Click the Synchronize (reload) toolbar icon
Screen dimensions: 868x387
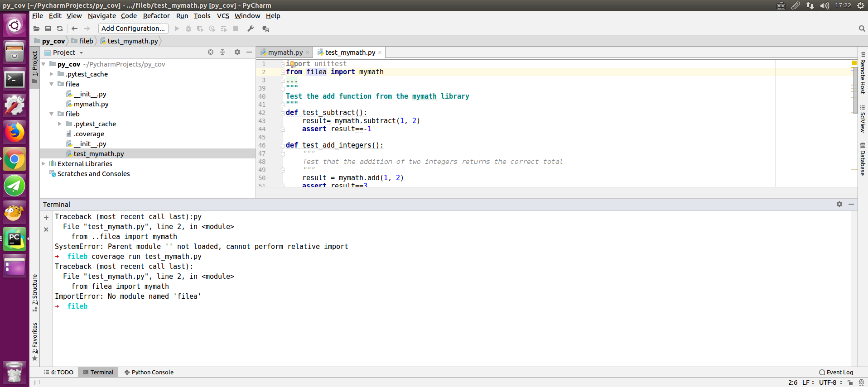pyautogui.click(x=60, y=29)
